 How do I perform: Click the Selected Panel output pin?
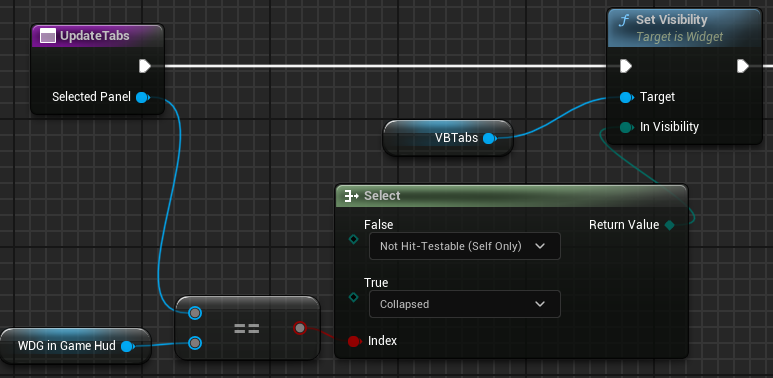point(142,97)
